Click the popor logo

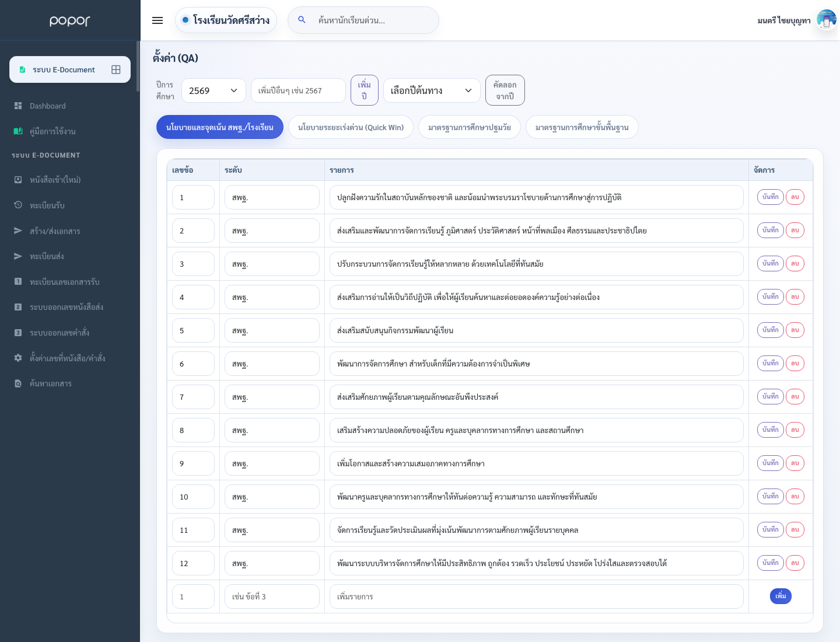(70, 20)
